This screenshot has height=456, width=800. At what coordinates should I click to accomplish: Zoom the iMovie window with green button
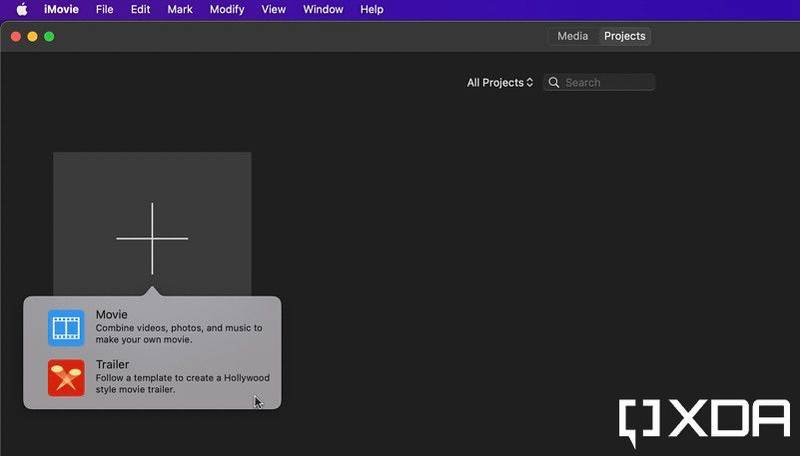49,36
